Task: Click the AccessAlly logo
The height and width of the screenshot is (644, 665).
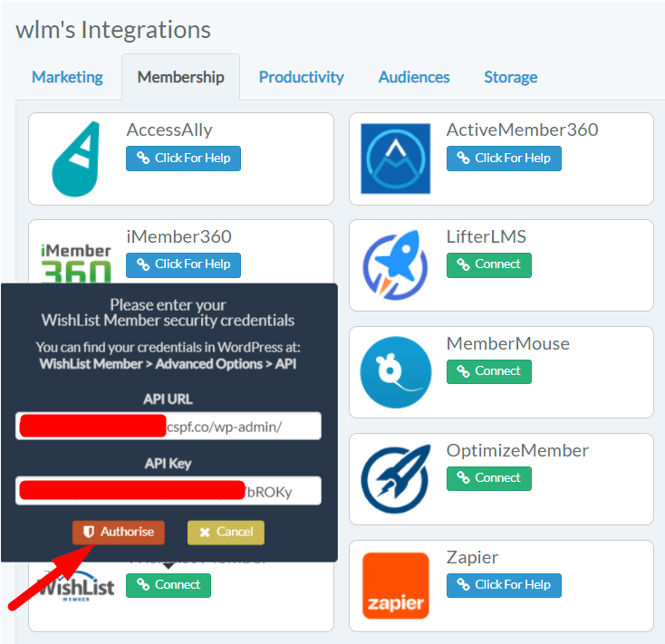Action: [x=76, y=159]
